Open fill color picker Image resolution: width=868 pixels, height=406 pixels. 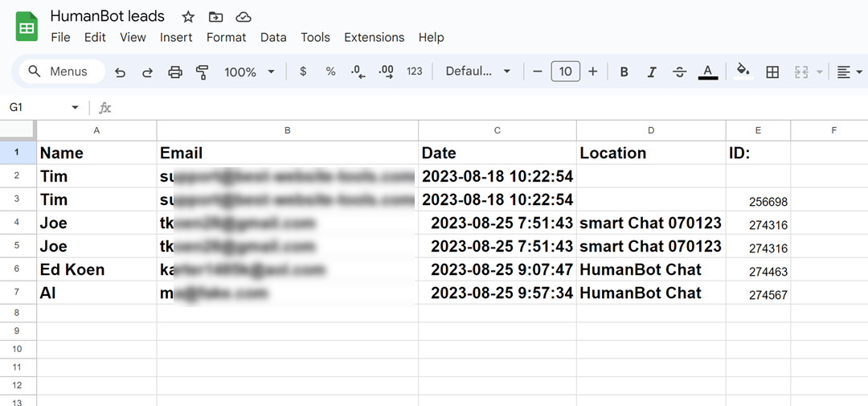(x=743, y=72)
